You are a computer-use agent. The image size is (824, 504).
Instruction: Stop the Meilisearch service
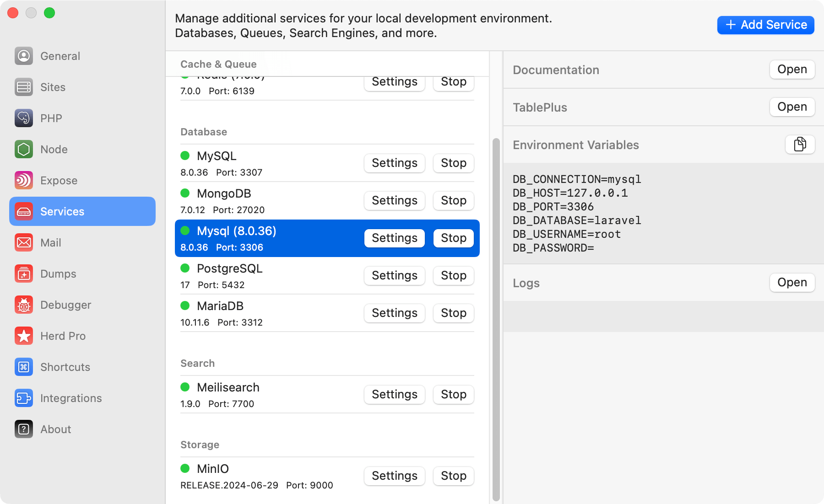tap(453, 394)
